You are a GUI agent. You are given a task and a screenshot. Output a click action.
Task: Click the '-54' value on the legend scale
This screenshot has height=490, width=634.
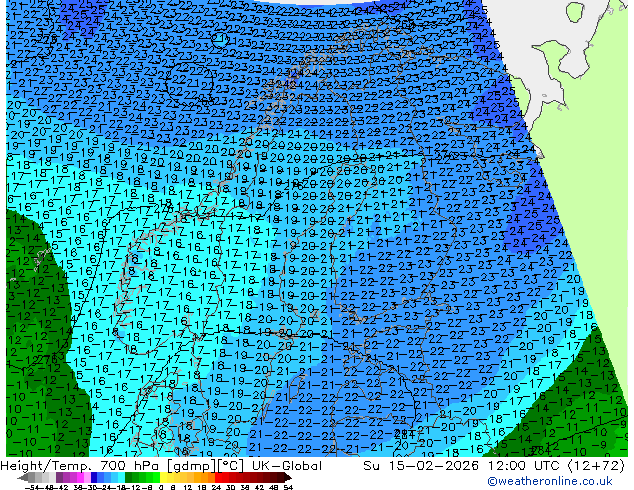pos(31,487)
